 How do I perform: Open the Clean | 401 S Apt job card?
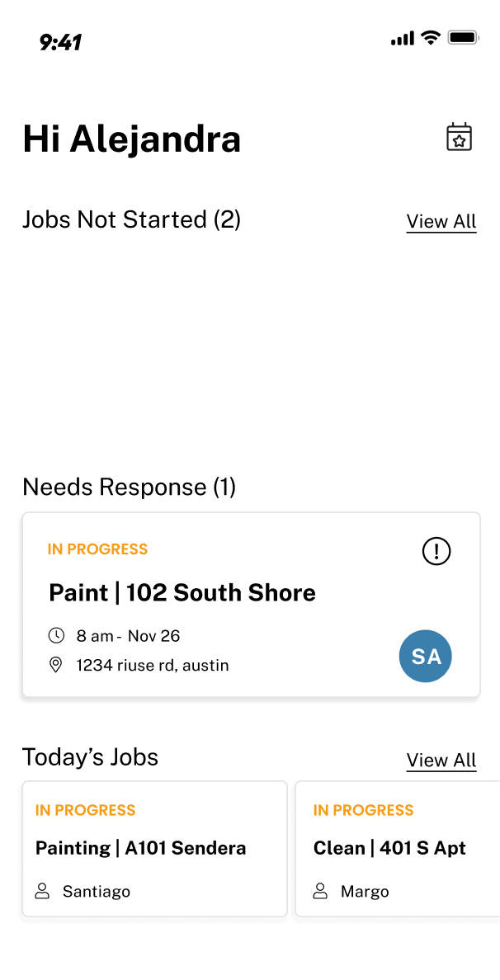(x=398, y=849)
